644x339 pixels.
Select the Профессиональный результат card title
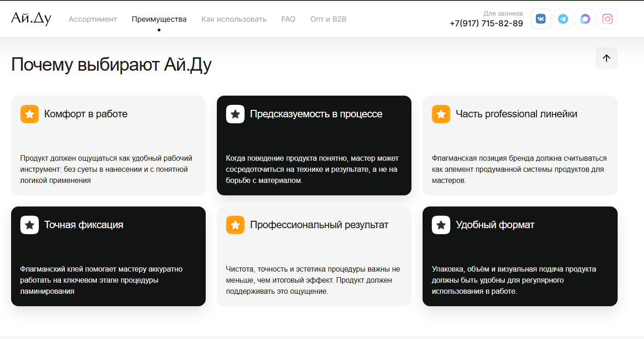(x=319, y=225)
